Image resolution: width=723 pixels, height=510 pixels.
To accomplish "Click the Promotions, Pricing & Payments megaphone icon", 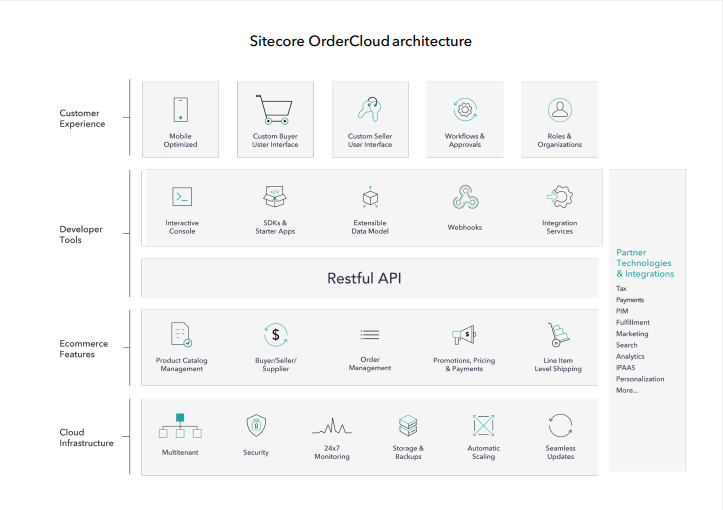I will (464, 335).
